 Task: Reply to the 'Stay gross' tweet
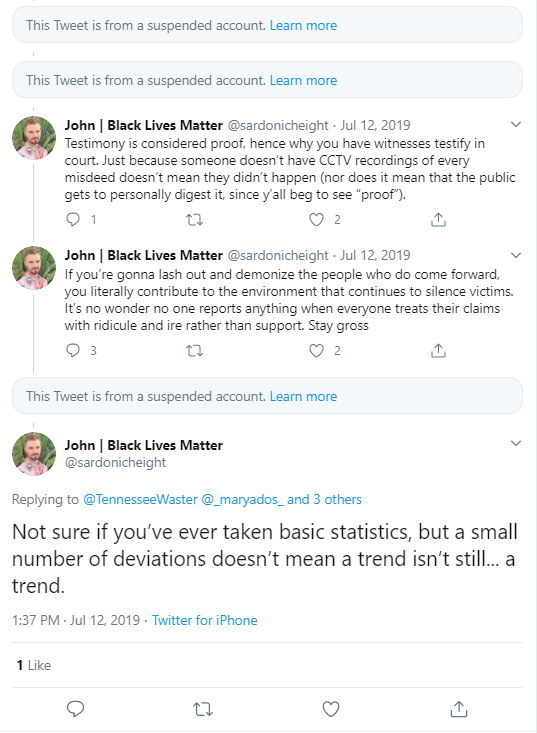73,350
